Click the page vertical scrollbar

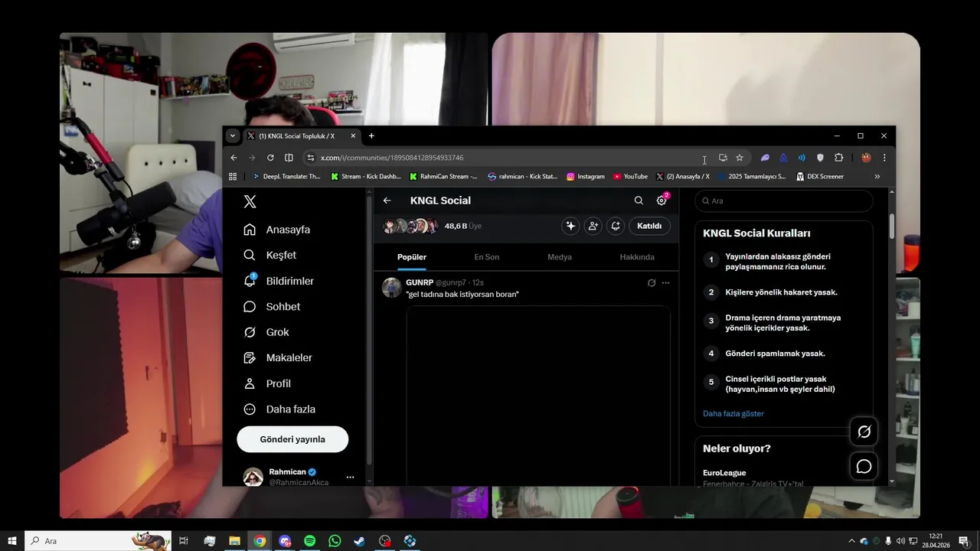point(892,227)
